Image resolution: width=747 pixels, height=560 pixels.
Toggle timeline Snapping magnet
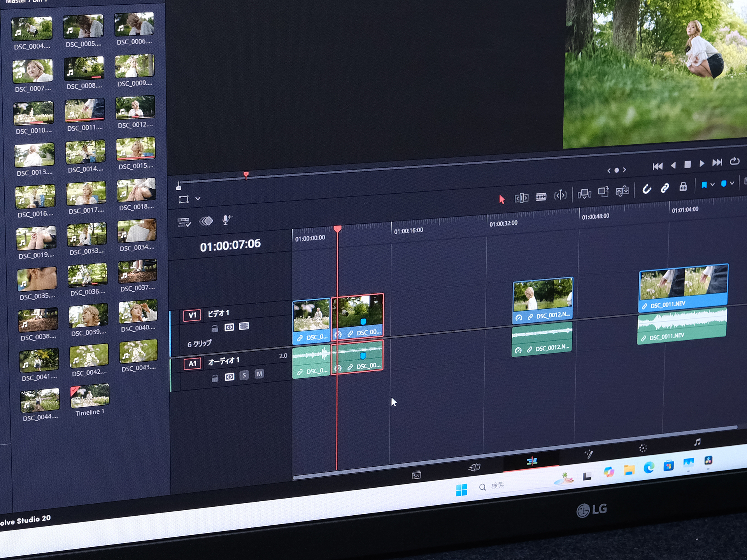point(646,189)
